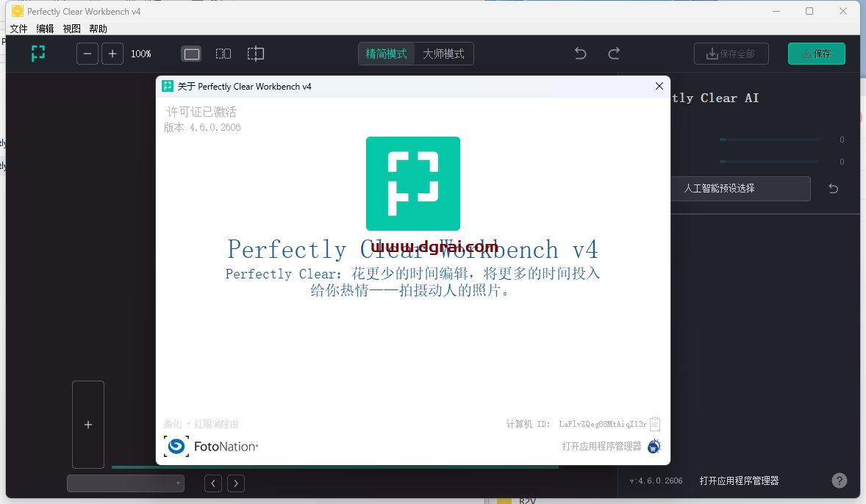Open the 人工智能预设选择 preset selector

coord(740,189)
